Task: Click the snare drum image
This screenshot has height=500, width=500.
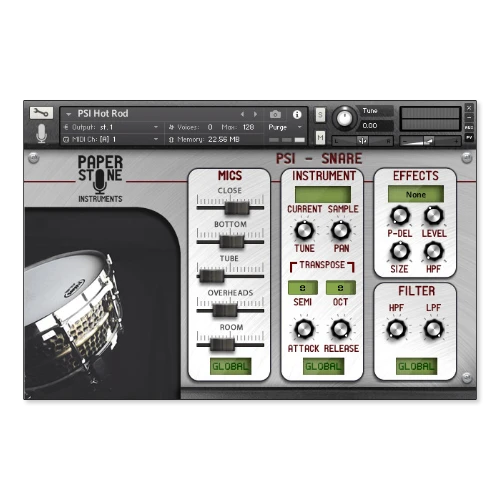Action: [x=74, y=320]
